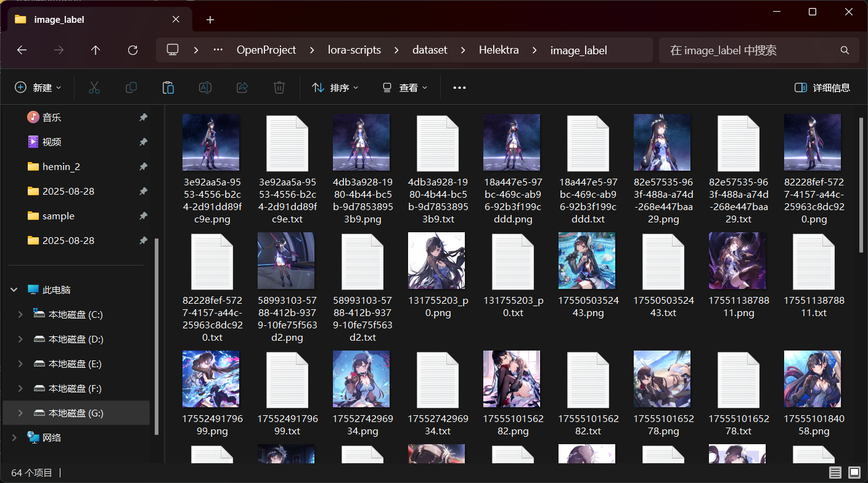Open the New item dropdown
868x483 pixels.
[38, 87]
